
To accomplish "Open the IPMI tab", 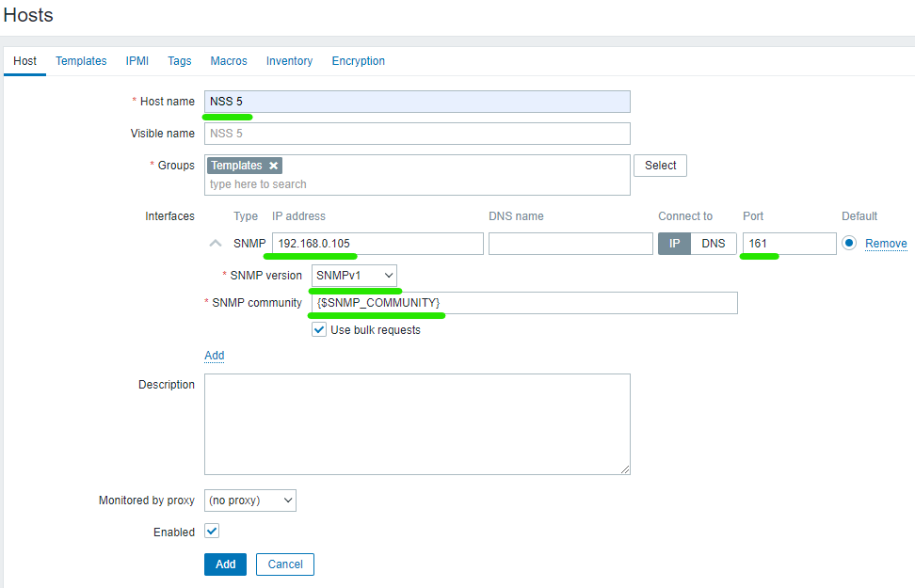I will [x=136, y=61].
